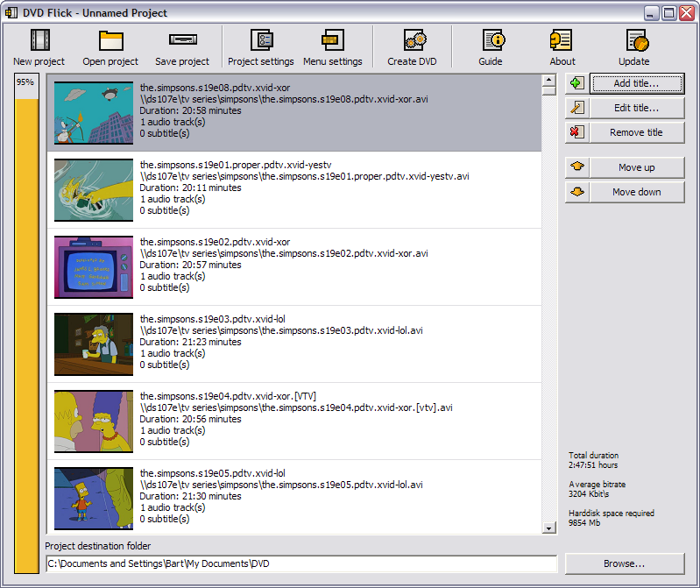Select the s19e01 proper episode thumbnail
This screenshot has width=700, height=588.
click(94, 190)
